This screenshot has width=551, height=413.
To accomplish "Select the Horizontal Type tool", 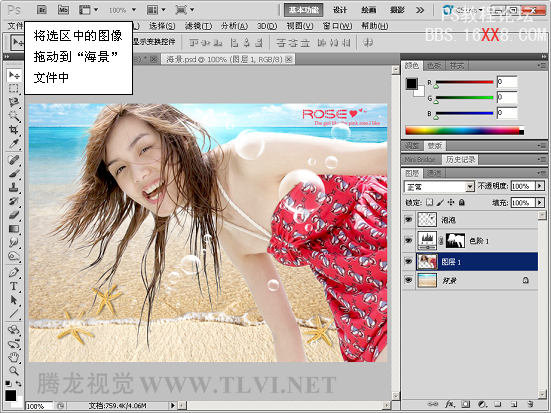I will tap(14, 286).
